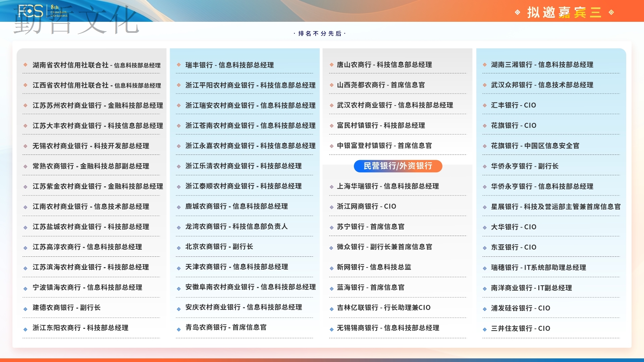The width and height of the screenshot is (644, 362).
Task: Click 苏宁银行 - 首席信息官
Action: [371, 227]
